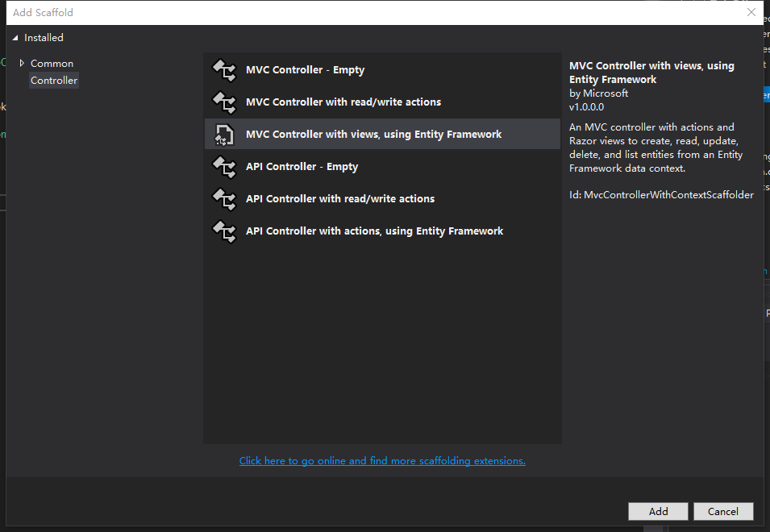This screenshot has height=532, width=770.
Task: Click the MVC Controller with views icon
Action: 223,135
